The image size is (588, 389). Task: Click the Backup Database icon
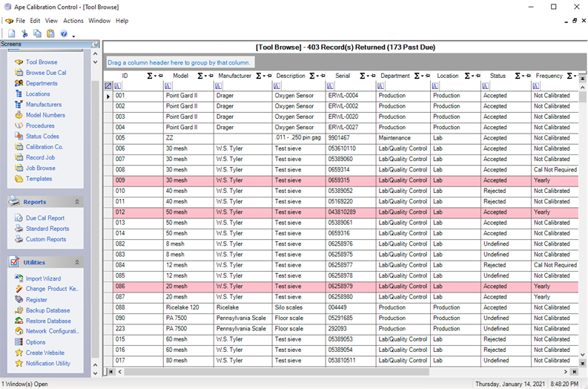pos(19,310)
